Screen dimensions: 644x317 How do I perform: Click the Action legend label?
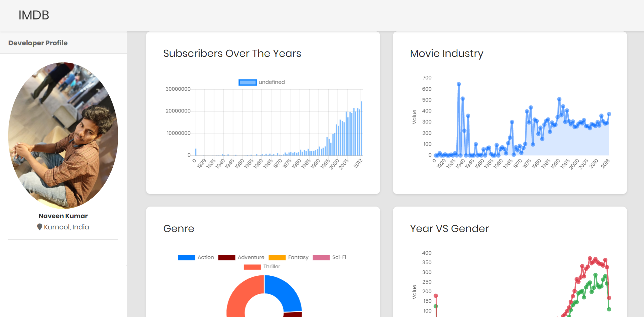[x=206, y=257]
